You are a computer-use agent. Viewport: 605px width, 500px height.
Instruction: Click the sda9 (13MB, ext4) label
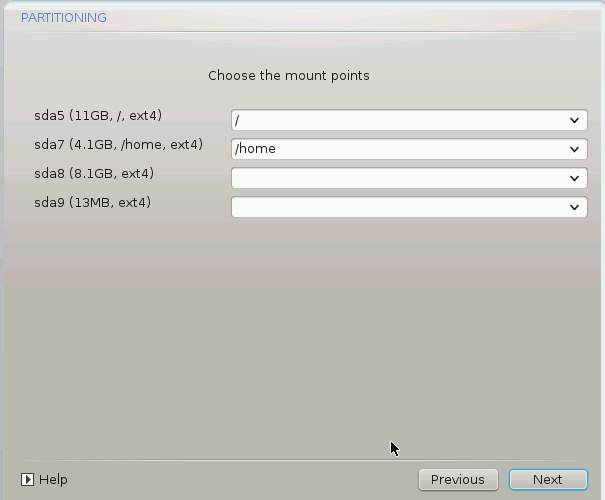coord(92,203)
